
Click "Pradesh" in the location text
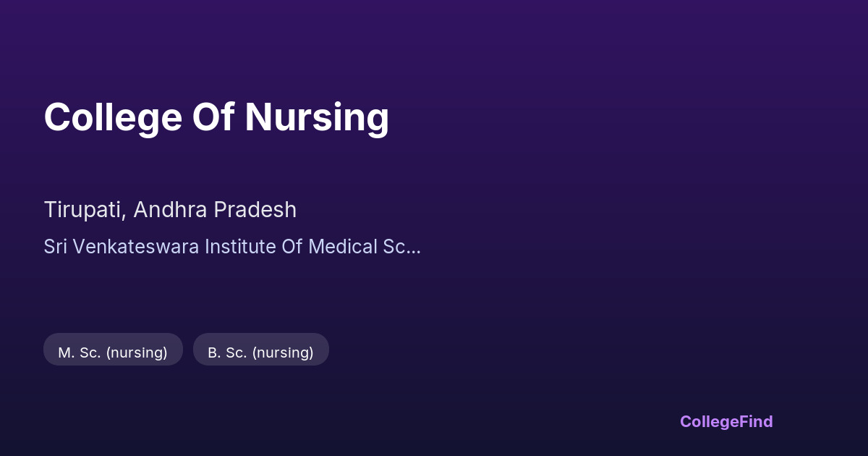(258, 210)
